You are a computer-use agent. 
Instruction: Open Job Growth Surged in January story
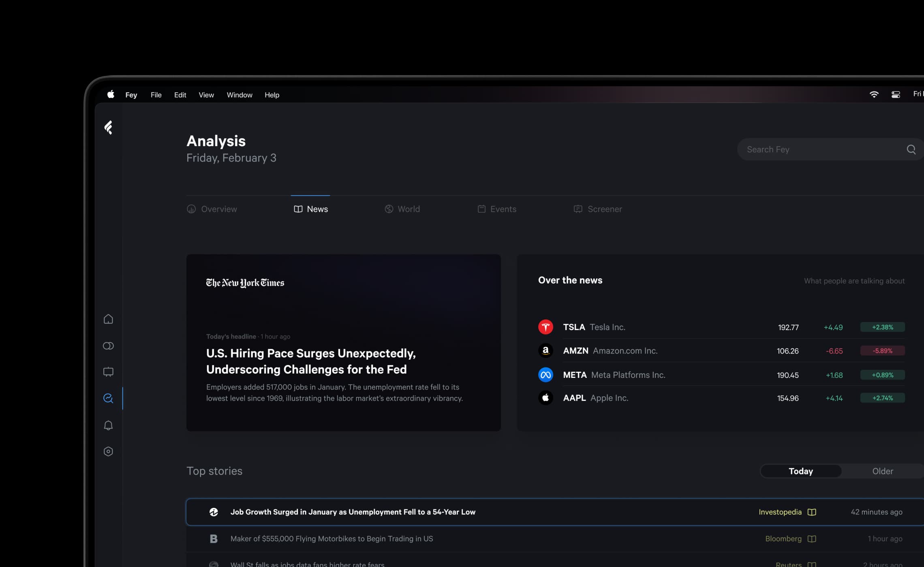(x=555, y=512)
